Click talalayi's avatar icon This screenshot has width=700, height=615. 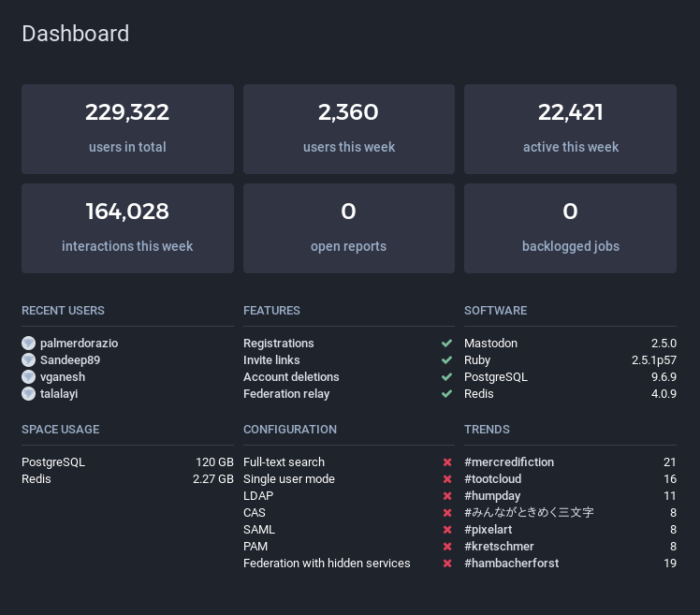click(29, 394)
